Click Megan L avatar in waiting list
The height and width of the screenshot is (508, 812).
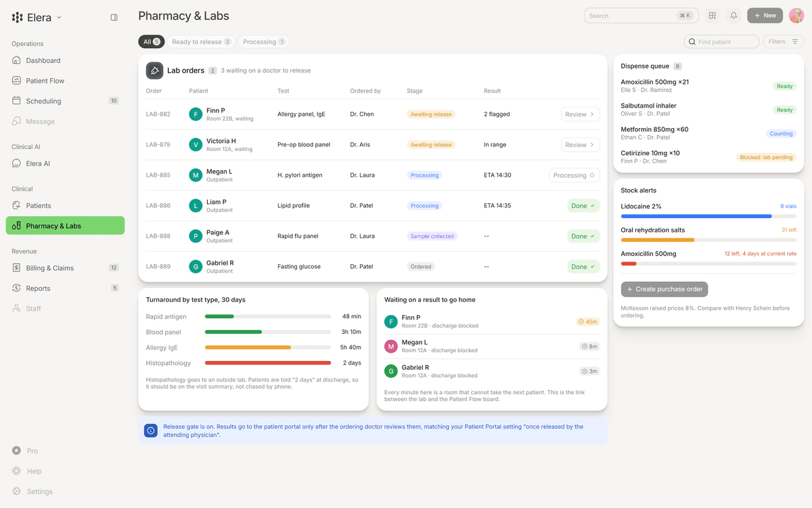point(390,346)
